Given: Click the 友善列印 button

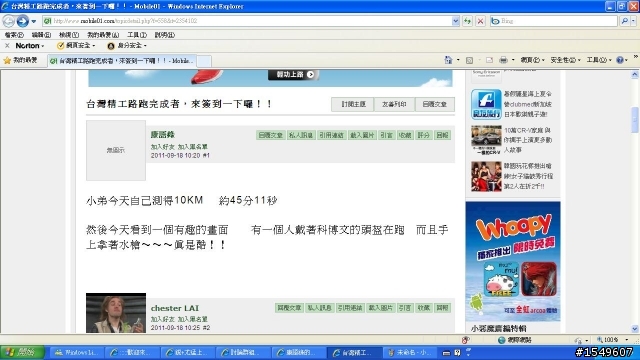Looking at the screenshot, I should pos(394,104).
